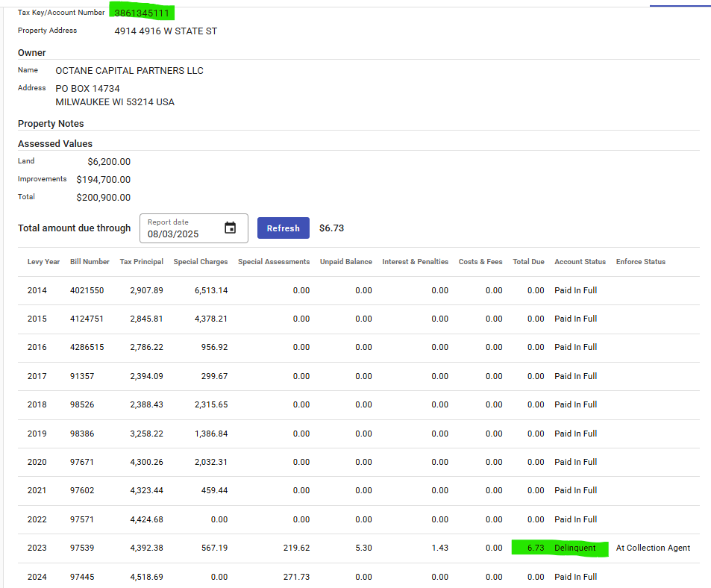Click the Special Charges column header
Viewport: 711px width, 588px height.
click(x=201, y=262)
